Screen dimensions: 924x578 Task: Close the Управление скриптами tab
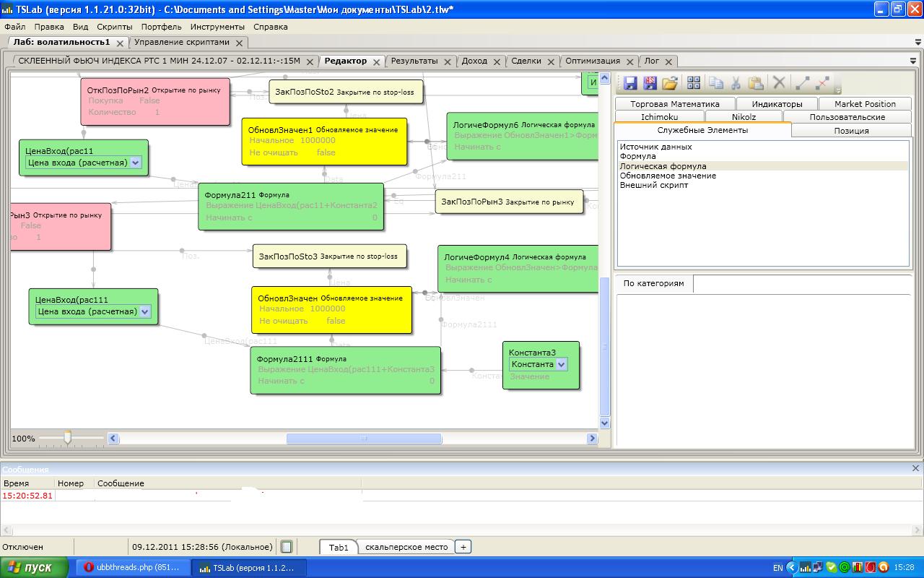click(x=239, y=43)
